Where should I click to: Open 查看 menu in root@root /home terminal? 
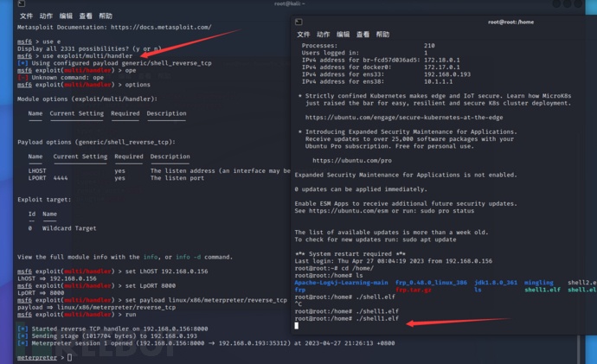point(363,35)
